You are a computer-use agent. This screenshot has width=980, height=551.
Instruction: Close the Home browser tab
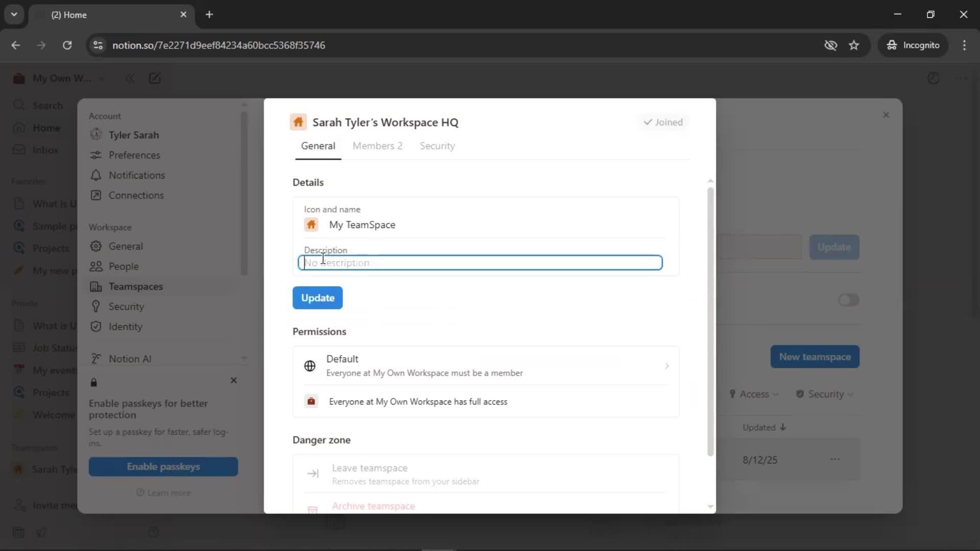pos(183,14)
